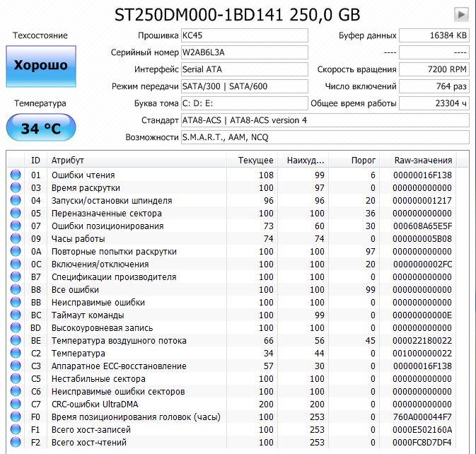Image resolution: width=476 pixels, height=454 pixels.
Task: Click the Текущее column header
Action: [x=252, y=160]
